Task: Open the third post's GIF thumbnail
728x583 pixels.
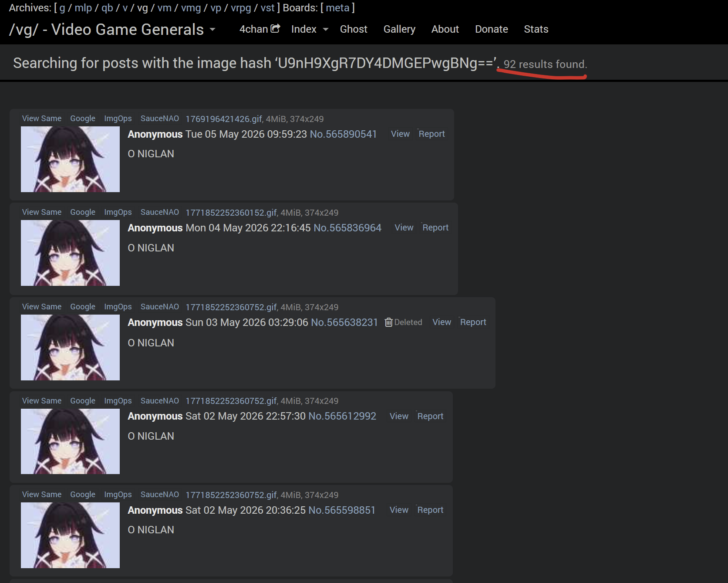Action: [70, 347]
